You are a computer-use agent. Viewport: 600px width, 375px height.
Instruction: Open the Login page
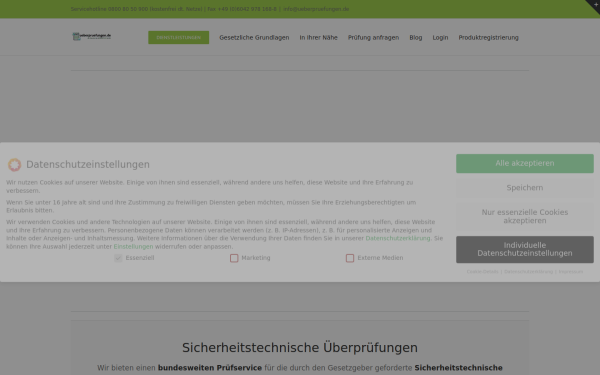(440, 38)
